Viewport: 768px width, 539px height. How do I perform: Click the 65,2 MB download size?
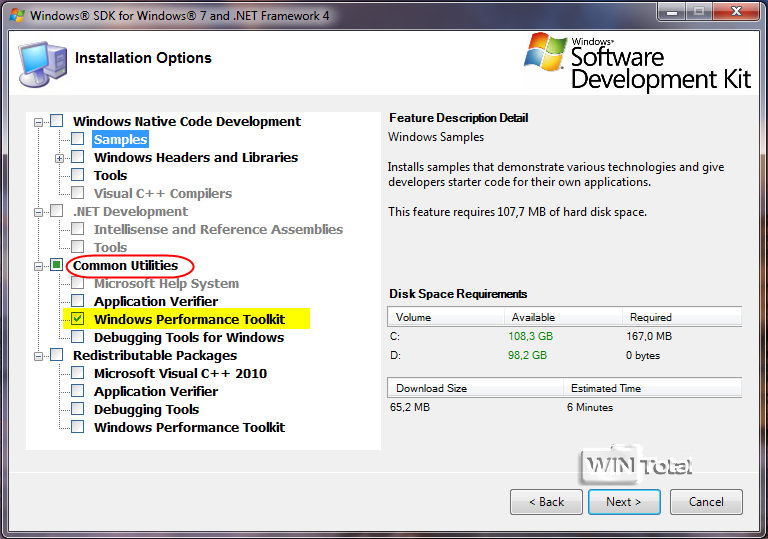410,407
